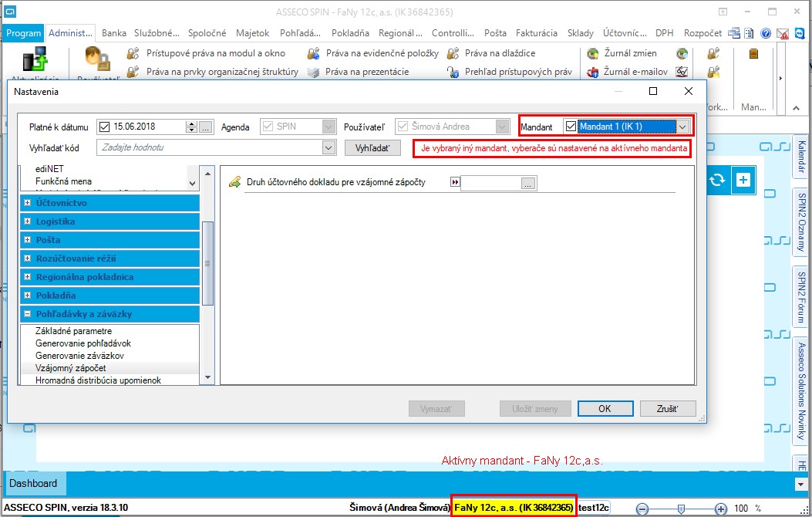
Task: Select Základné parametre in the tree
Action: click(73, 331)
